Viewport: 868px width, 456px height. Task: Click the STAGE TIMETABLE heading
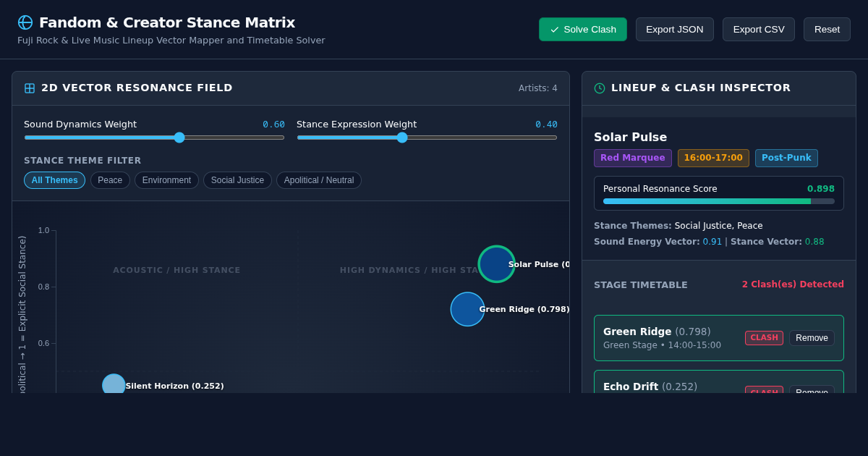point(641,285)
